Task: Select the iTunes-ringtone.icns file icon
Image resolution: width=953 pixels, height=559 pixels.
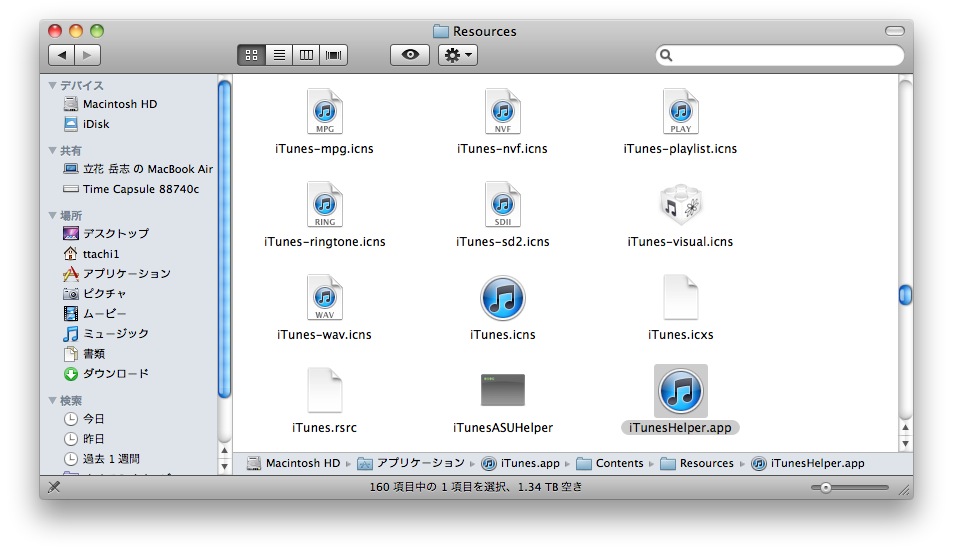Action: click(x=324, y=205)
